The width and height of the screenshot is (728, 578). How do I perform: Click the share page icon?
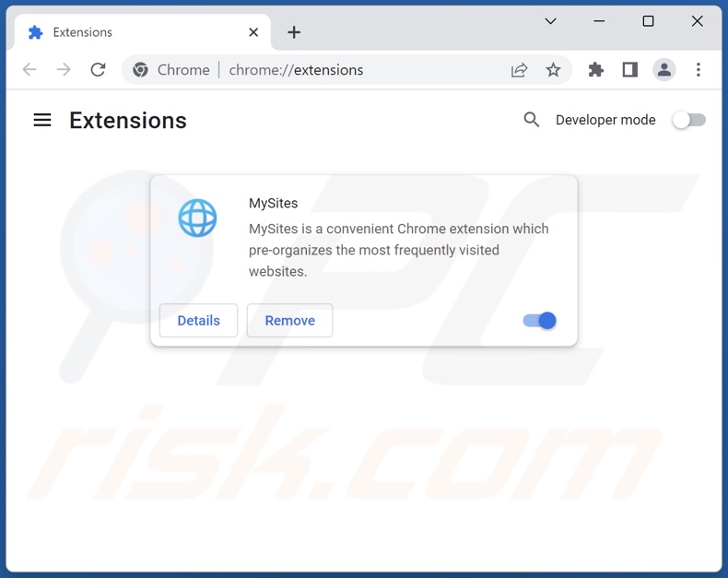tap(519, 70)
